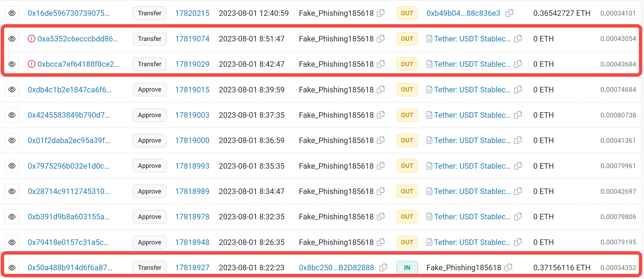Open block 17820215

tap(192, 13)
